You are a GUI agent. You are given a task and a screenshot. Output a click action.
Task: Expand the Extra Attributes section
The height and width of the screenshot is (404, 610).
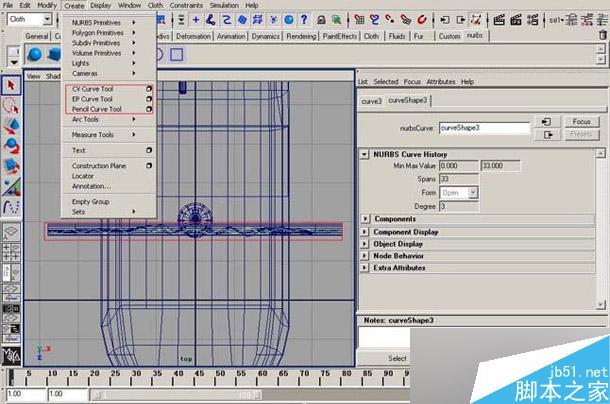365,268
